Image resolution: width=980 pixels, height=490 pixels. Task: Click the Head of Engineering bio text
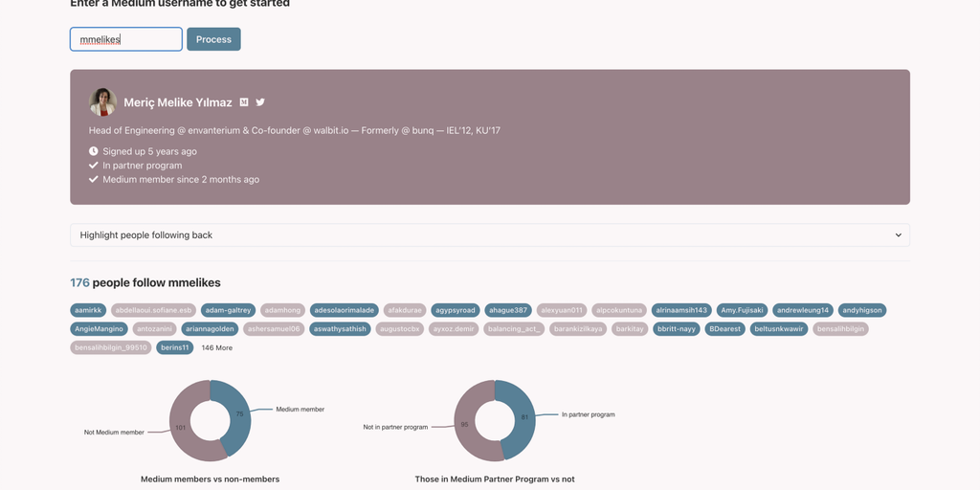(295, 130)
